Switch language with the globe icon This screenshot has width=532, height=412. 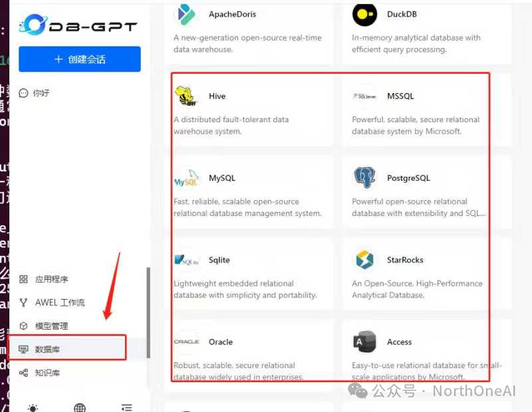(x=80, y=408)
